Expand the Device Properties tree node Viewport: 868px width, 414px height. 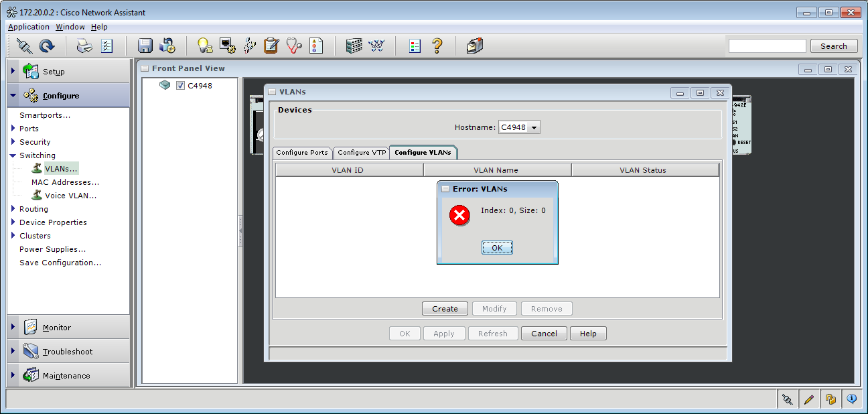pyautogui.click(x=13, y=222)
